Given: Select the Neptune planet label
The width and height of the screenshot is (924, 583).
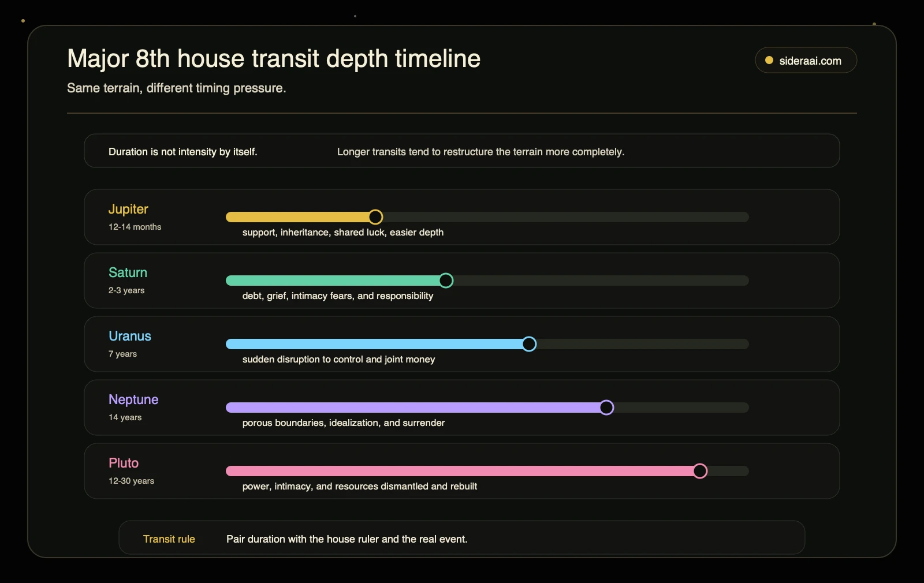Looking at the screenshot, I should (133, 399).
